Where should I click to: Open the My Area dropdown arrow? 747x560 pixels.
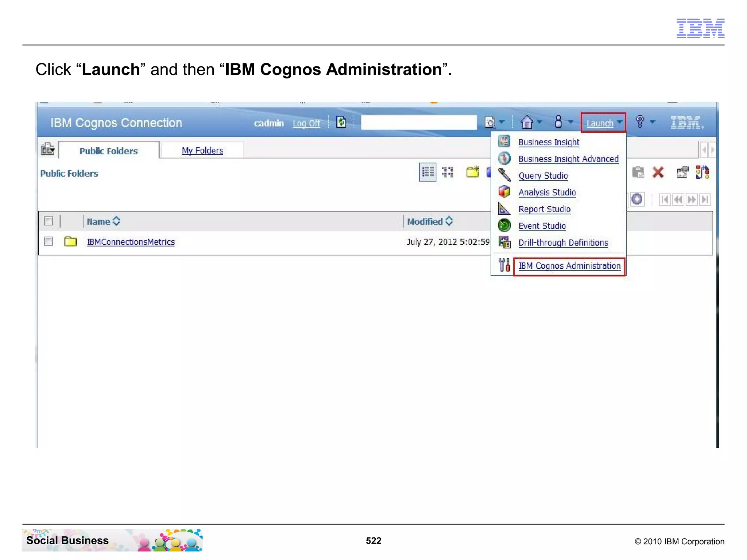[570, 122]
